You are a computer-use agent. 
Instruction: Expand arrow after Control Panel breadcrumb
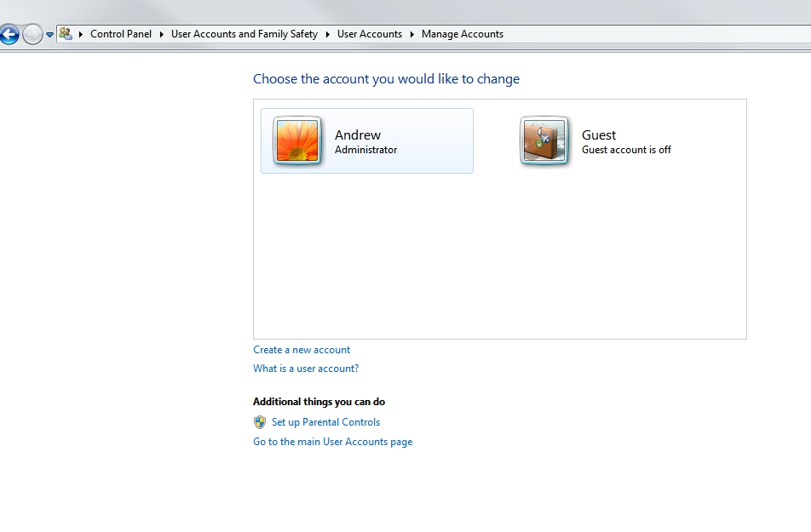tap(161, 35)
